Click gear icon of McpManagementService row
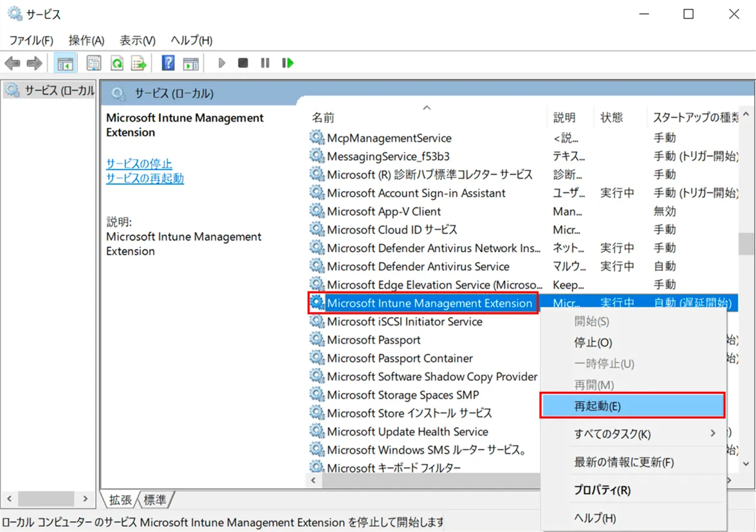 coord(317,138)
